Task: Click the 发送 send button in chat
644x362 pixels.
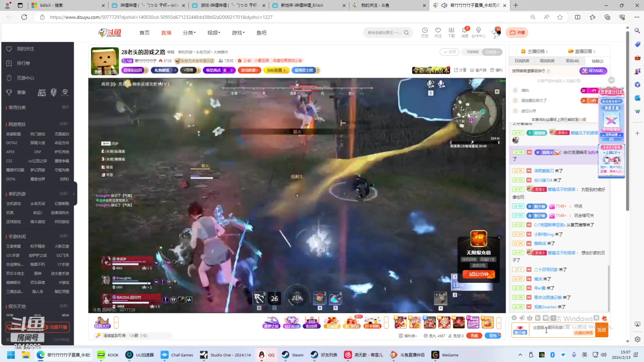Action: pos(602,330)
